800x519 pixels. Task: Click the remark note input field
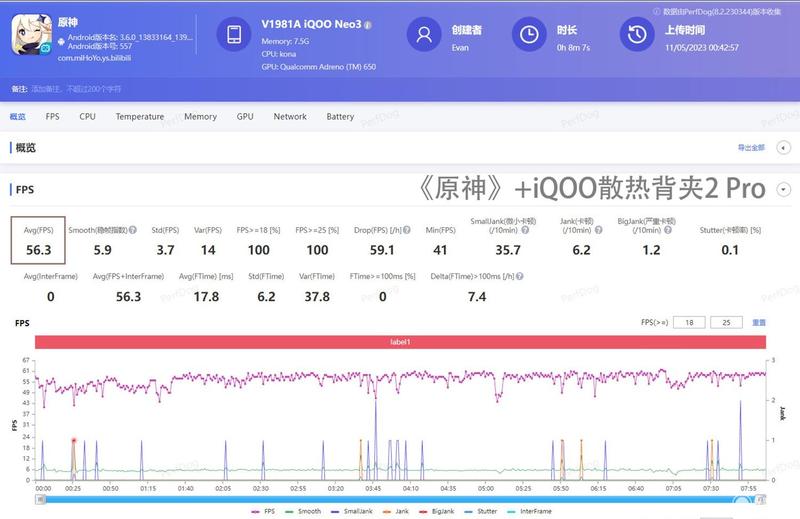point(77,89)
